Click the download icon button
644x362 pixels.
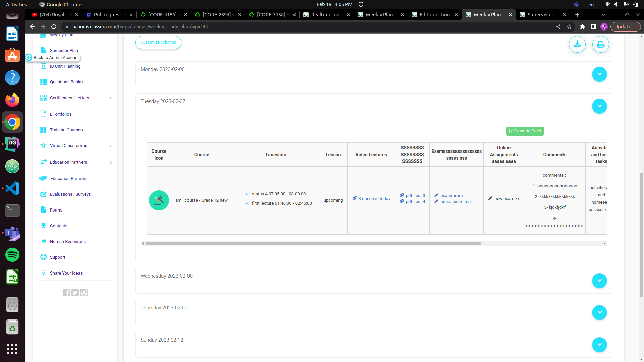point(577,44)
